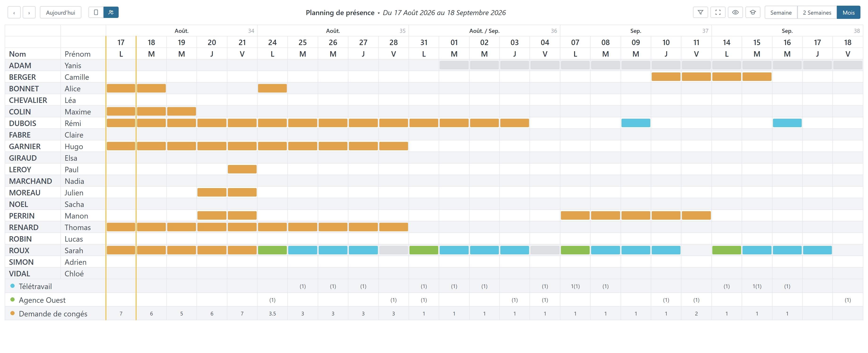
Task: Select the team people view icon
Action: (x=111, y=13)
